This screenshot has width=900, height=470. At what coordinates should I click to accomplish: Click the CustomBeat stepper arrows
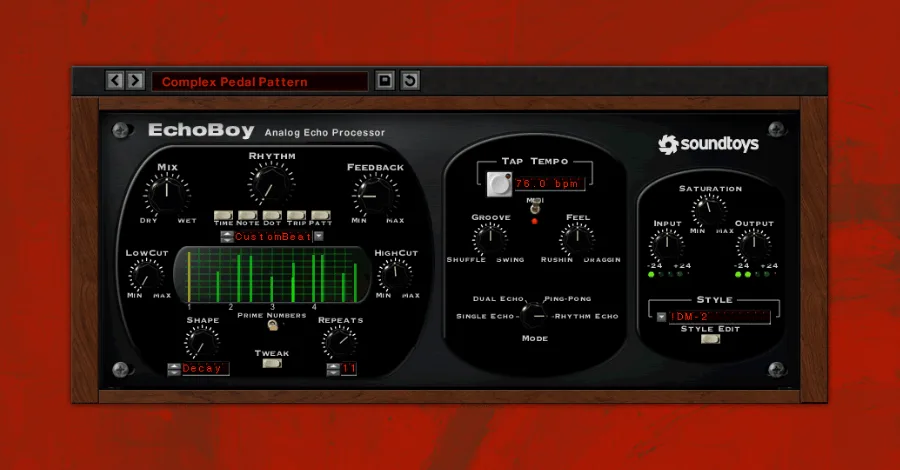[227, 236]
